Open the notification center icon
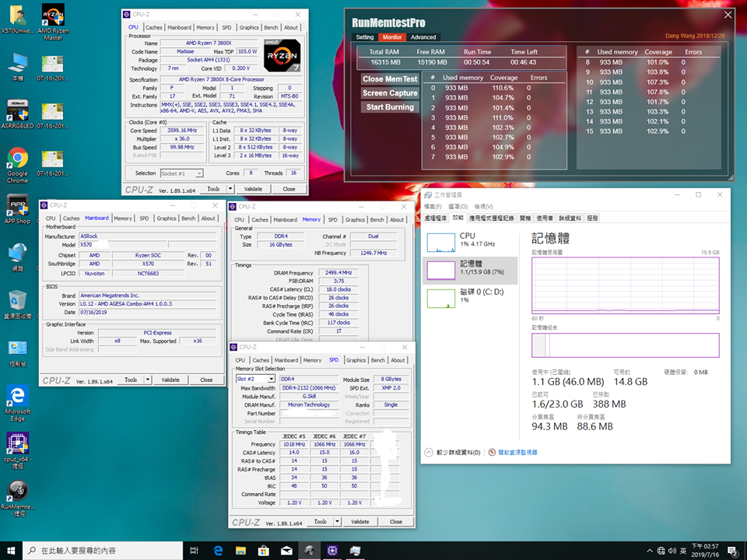 tap(733, 551)
